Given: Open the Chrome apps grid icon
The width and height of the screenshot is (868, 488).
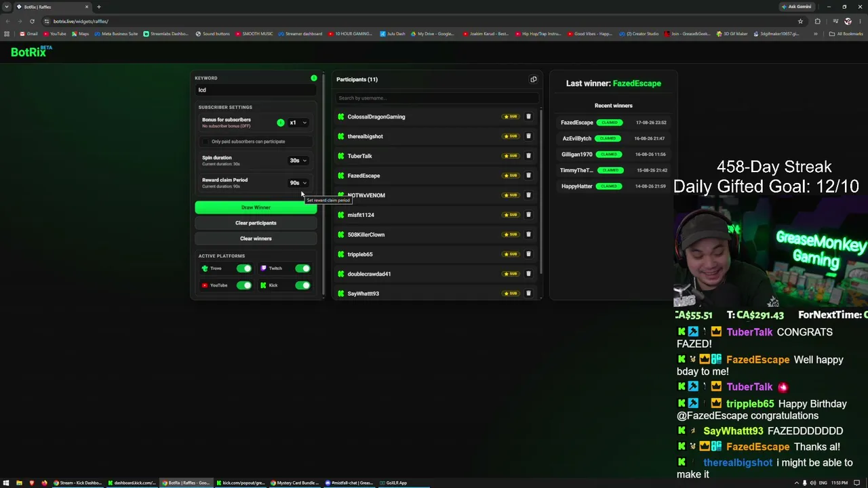Looking at the screenshot, I should [7, 34].
